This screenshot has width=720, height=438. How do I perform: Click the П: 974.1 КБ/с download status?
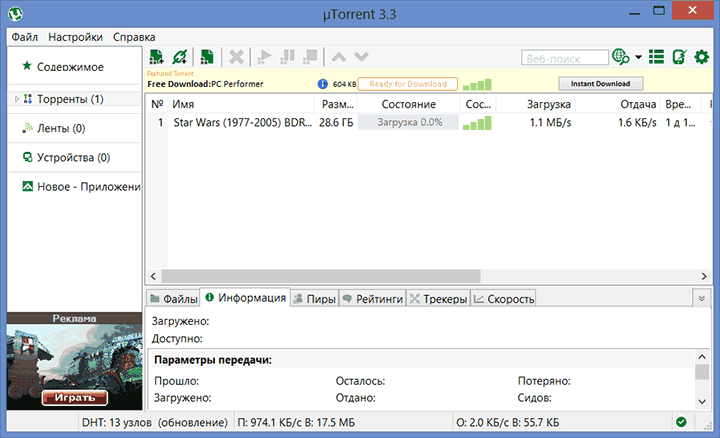[296, 422]
